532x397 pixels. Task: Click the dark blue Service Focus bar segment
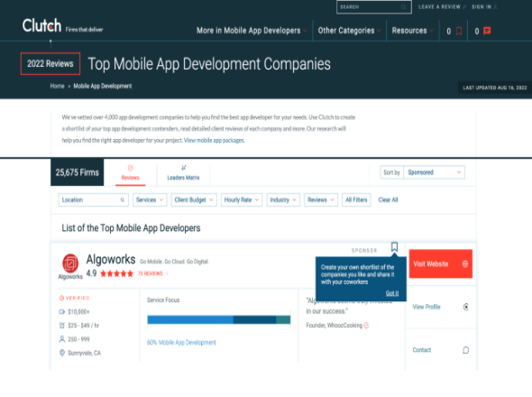[x=255, y=319]
